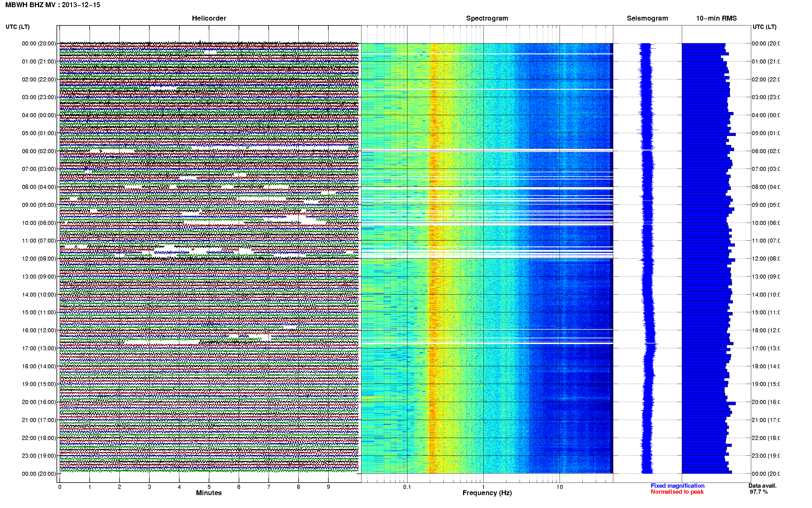Click the left '14:00 (10:00)' time label
This screenshot has height=508, width=812.
[39, 295]
